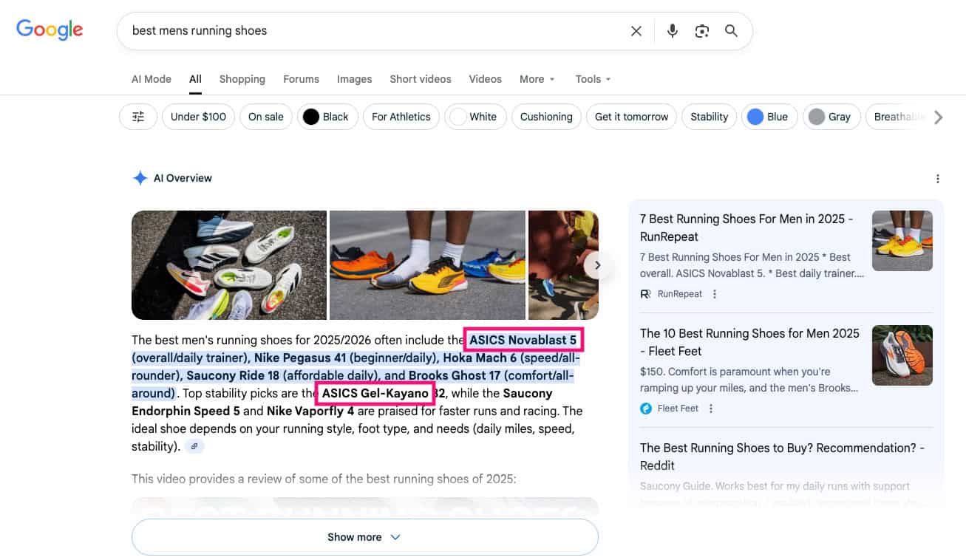Open the Shopping tab
Viewport: 966px width, 560px height.
click(242, 79)
